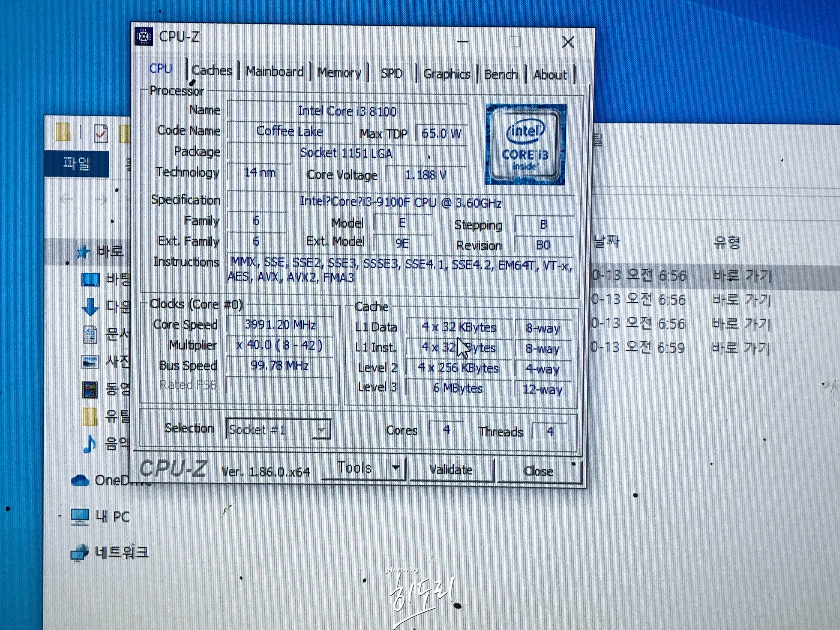Open the Graphics tab
The height and width of the screenshot is (630, 840).
[x=447, y=74]
